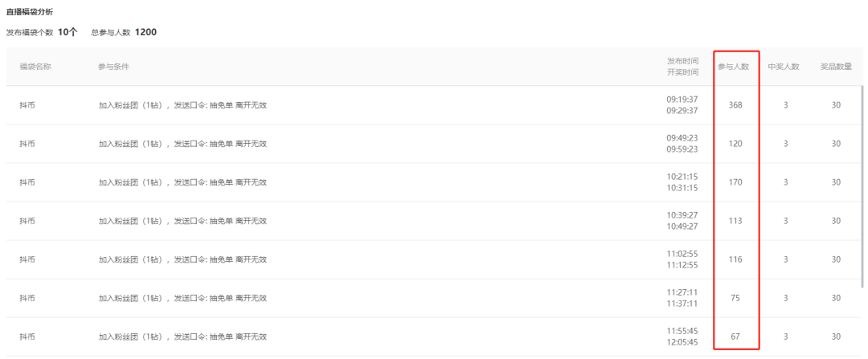Click the 11:55:45 publish time cell
The height and width of the screenshot is (359, 868).
682,332
